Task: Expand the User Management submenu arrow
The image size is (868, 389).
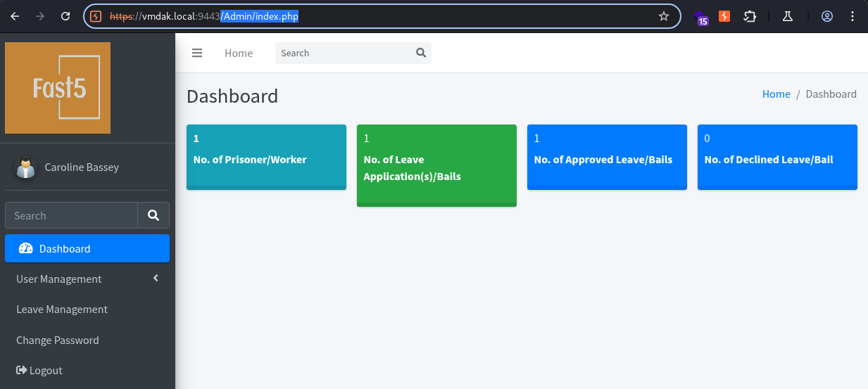Action: pyautogui.click(x=156, y=279)
